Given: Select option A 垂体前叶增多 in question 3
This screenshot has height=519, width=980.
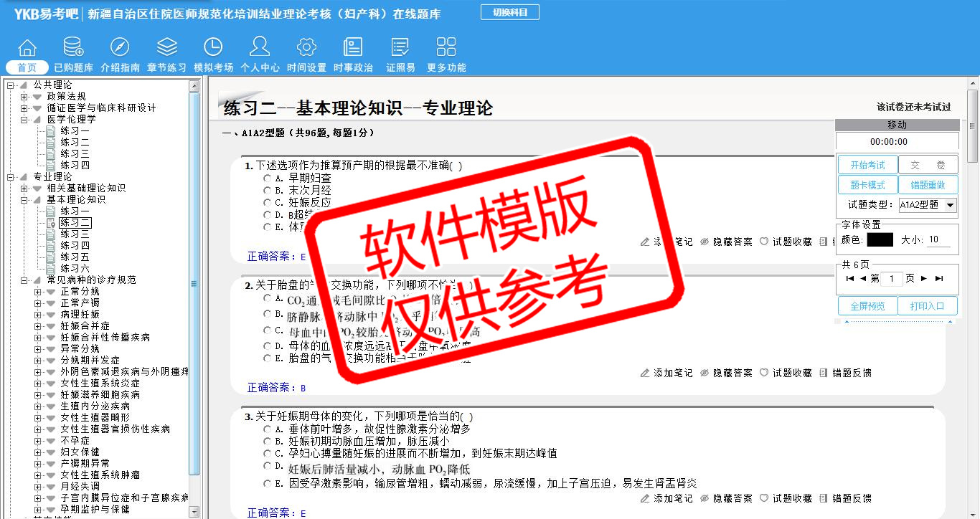Looking at the screenshot, I should [x=268, y=429].
